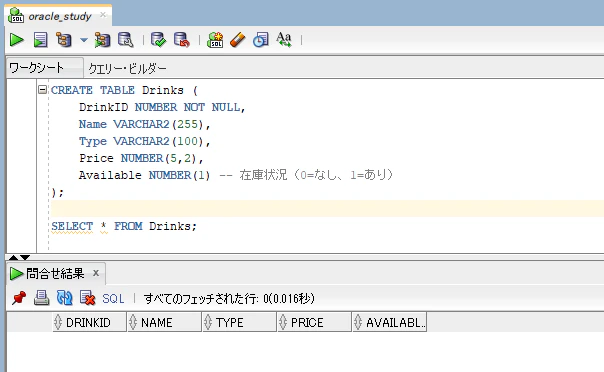This screenshot has height=372, width=604.
Task: Switch to the クエリー・ビルダー tab
Action: (x=128, y=69)
